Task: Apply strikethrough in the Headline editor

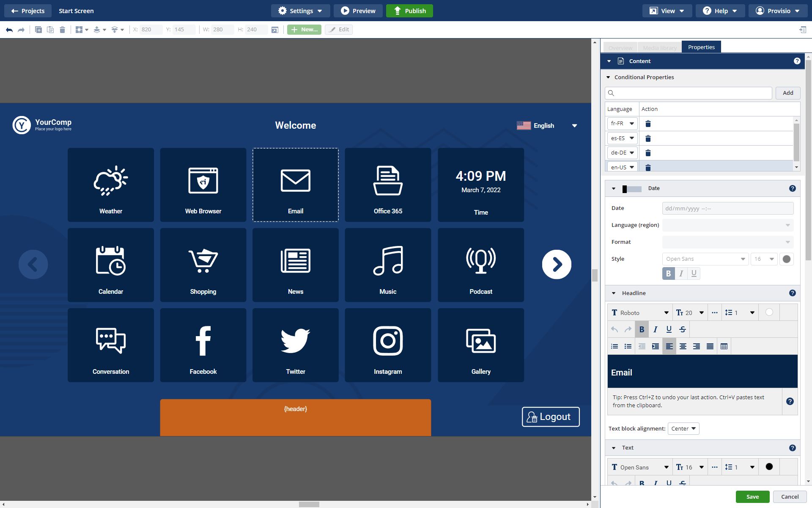Action: pos(683,329)
